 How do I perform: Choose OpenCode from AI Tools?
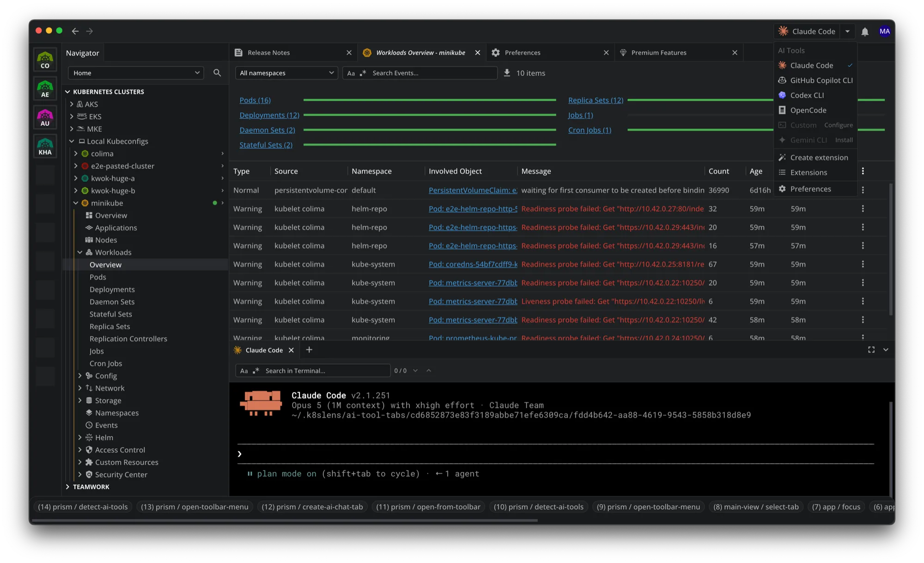tap(815, 110)
